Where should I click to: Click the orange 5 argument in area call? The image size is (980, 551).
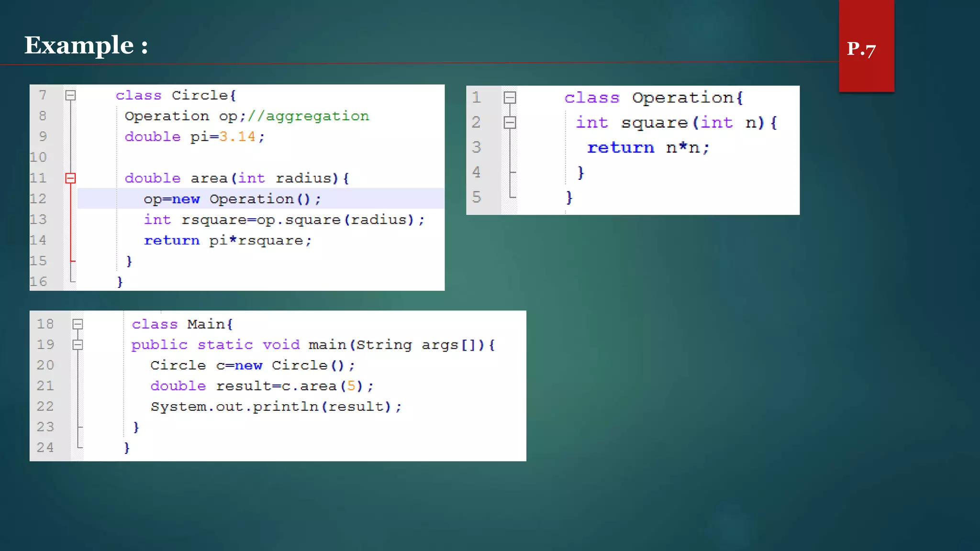pyautogui.click(x=351, y=386)
